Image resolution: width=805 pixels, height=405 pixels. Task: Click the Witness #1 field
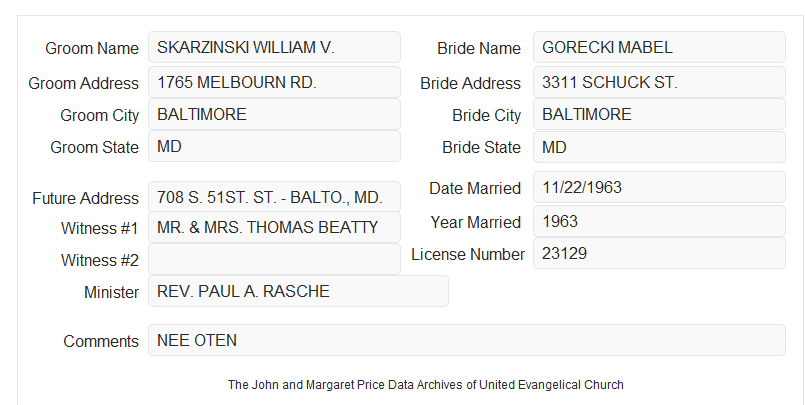click(x=274, y=227)
